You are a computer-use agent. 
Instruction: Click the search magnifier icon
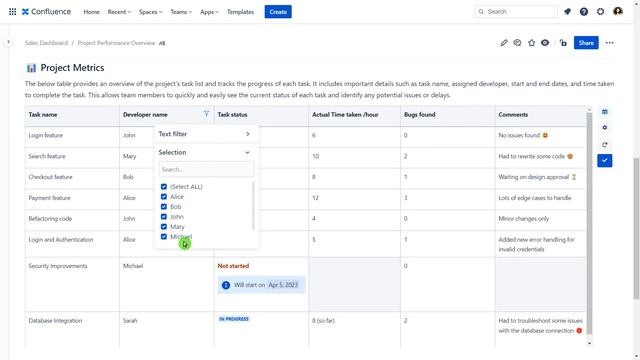pos(481,11)
